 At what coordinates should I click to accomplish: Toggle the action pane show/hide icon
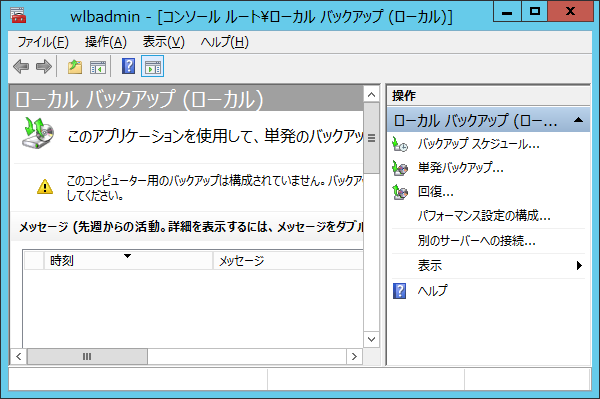tap(153, 67)
